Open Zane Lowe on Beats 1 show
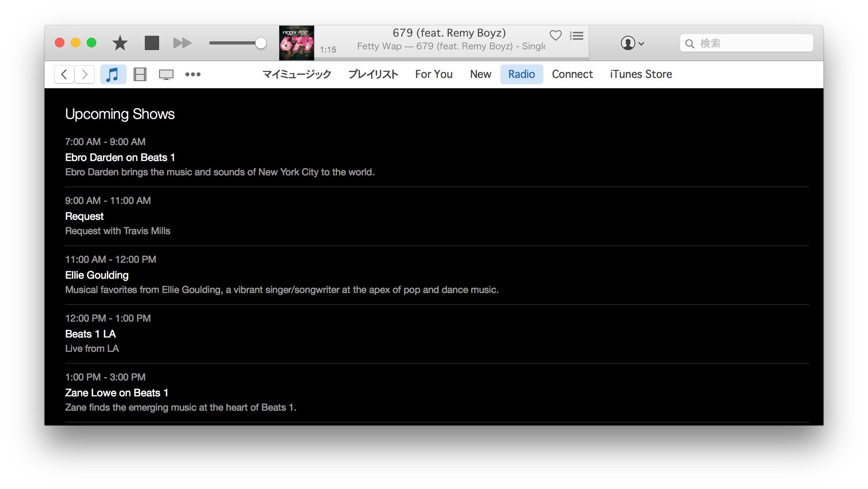The image size is (868, 489). point(117,393)
